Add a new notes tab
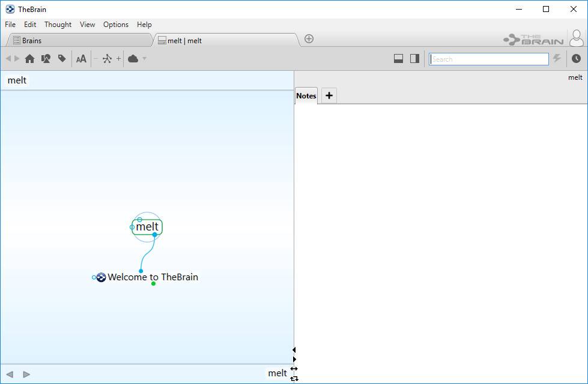588x384 pixels. point(329,95)
